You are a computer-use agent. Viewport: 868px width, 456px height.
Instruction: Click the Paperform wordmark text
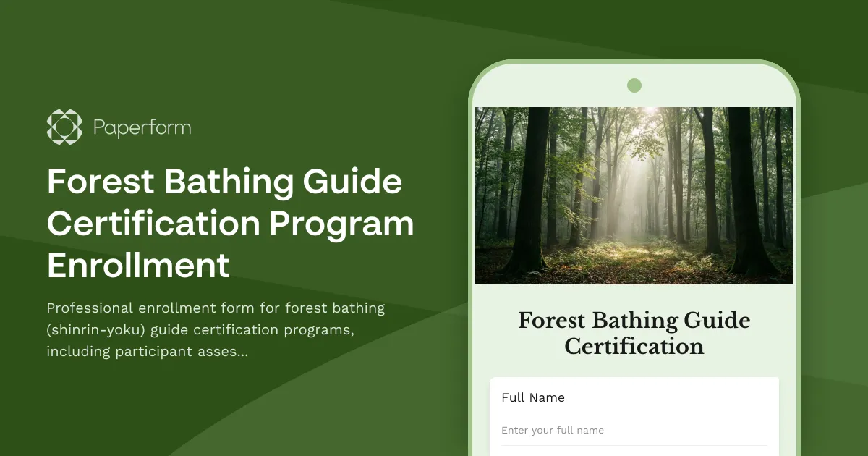coord(142,127)
